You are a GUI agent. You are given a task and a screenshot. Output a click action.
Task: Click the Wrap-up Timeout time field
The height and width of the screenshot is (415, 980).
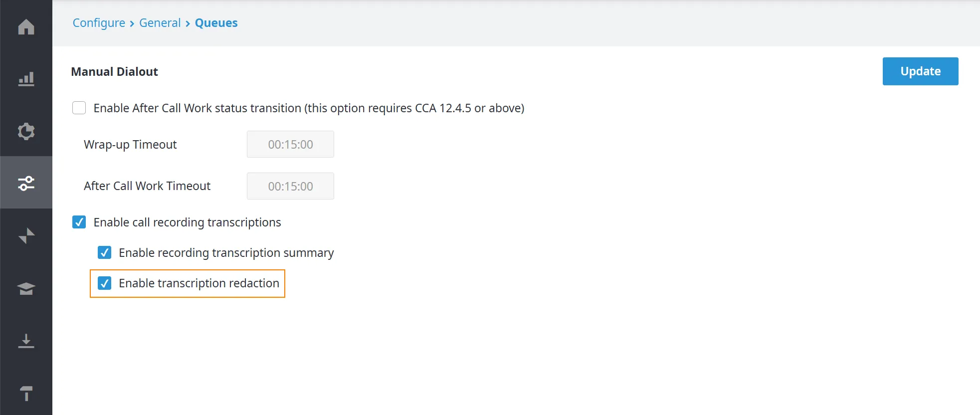coord(290,144)
